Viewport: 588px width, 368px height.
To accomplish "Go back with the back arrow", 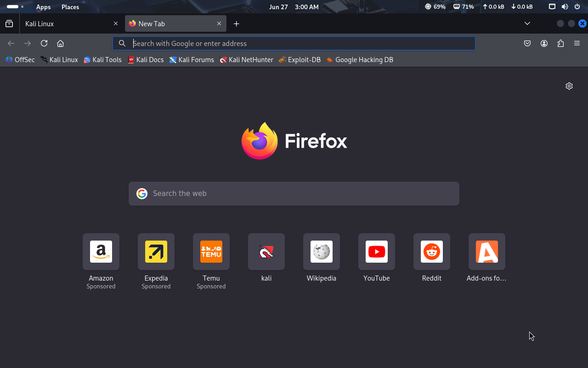I will click(x=11, y=43).
